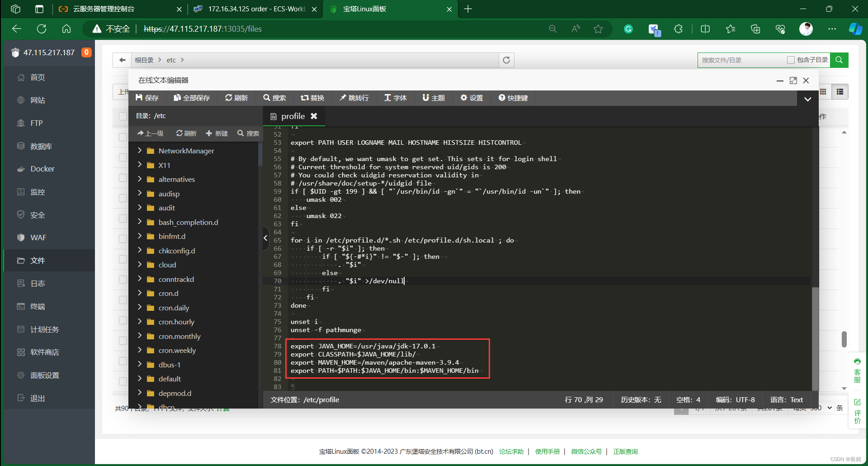The width and height of the screenshot is (868, 466).
Task: Expand the cron.daily folder
Action: (x=140, y=307)
